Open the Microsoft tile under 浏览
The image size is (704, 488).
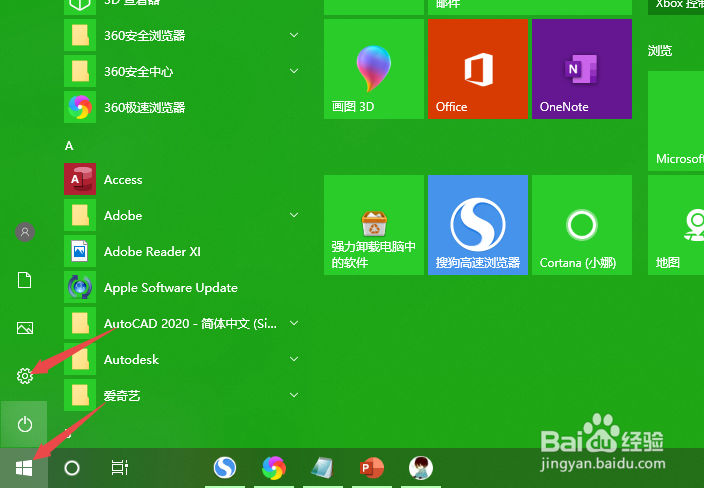click(676, 121)
